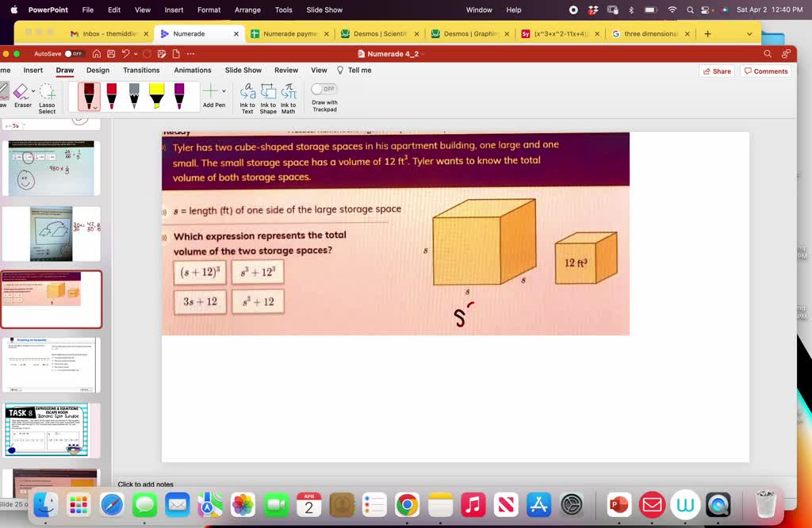The height and width of the screenshot is (528, 812).
Task: Toggle the Draw with Trackpad switch
Action: [324, 89]
